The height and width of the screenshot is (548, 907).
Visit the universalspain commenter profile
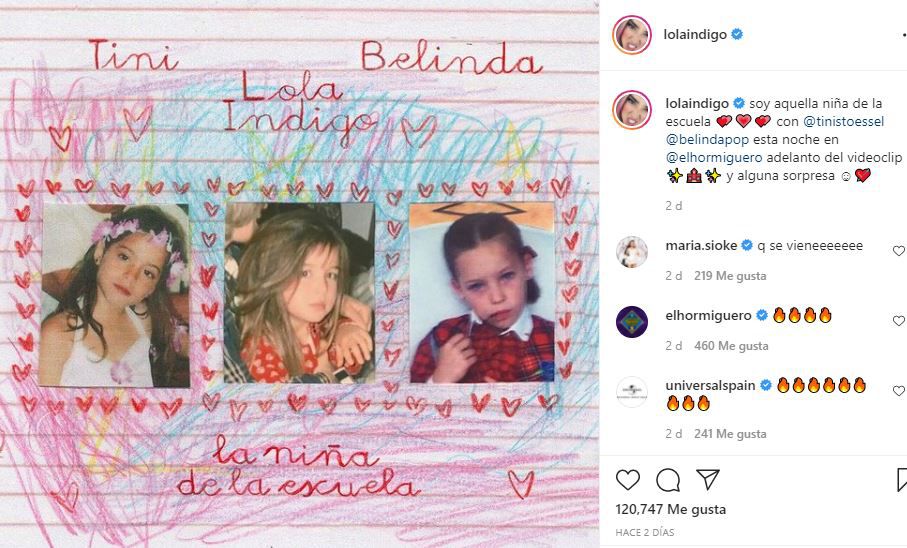click(x=710, y=385)
